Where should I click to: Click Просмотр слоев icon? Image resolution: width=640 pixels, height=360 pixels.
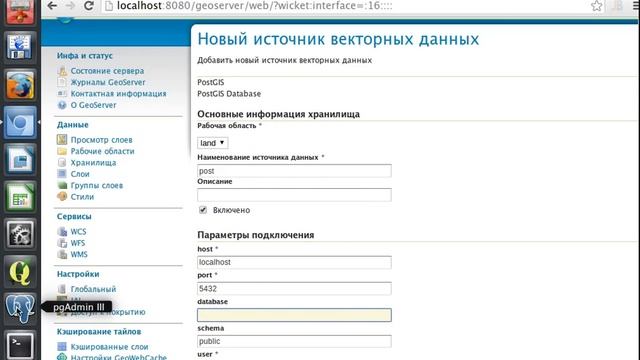[62, 140]
